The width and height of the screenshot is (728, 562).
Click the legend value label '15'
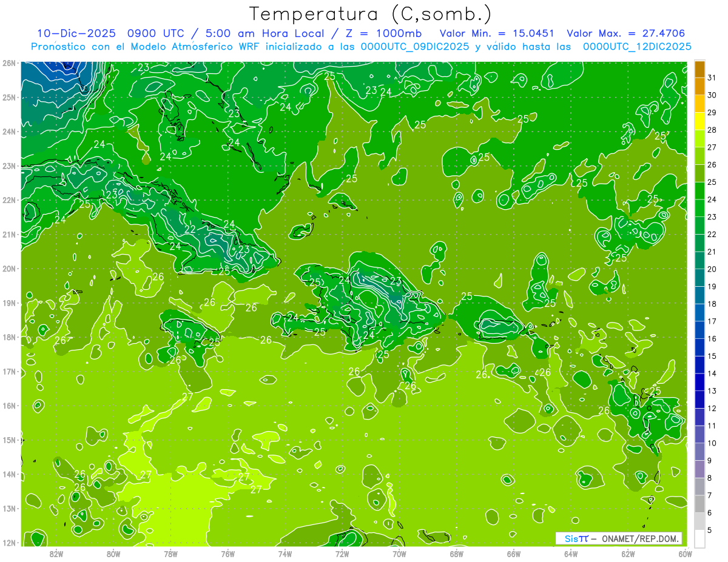point(712,356)
